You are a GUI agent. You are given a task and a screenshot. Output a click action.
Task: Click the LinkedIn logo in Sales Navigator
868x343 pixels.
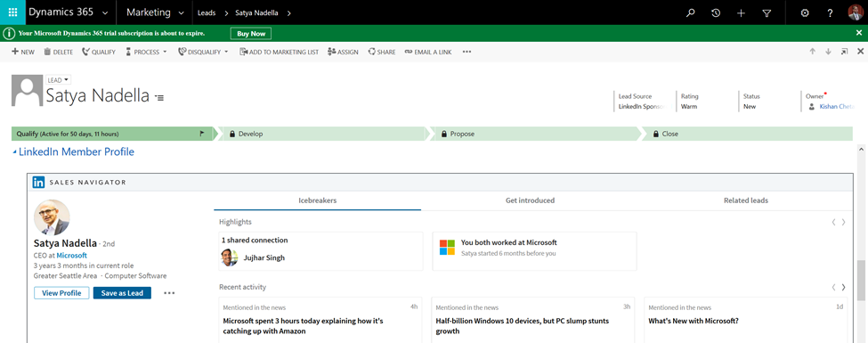coord(38,182)
